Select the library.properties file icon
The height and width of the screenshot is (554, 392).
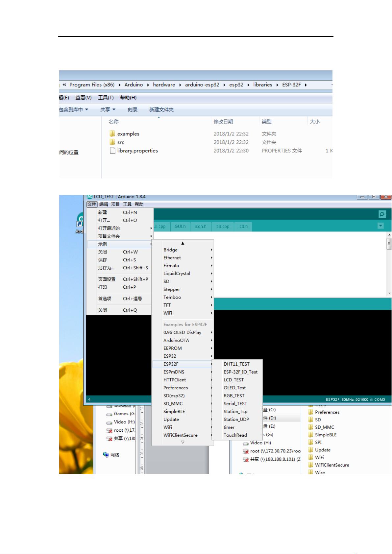[112, 151]
